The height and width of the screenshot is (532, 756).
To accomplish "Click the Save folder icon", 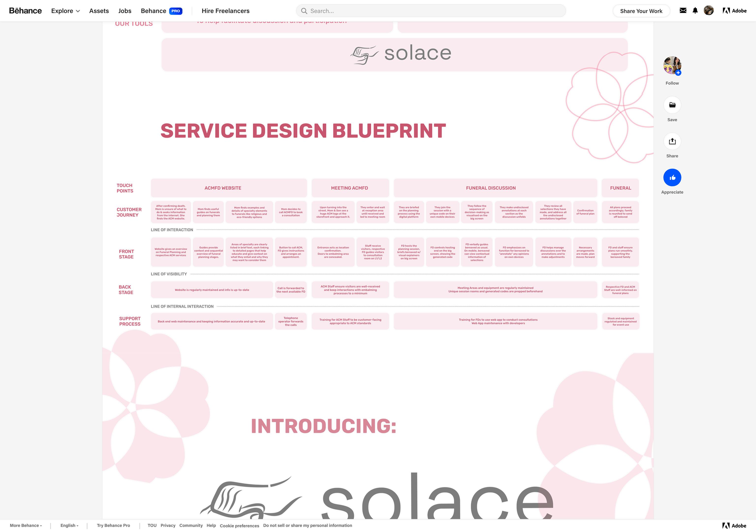I will pos(672,105).
